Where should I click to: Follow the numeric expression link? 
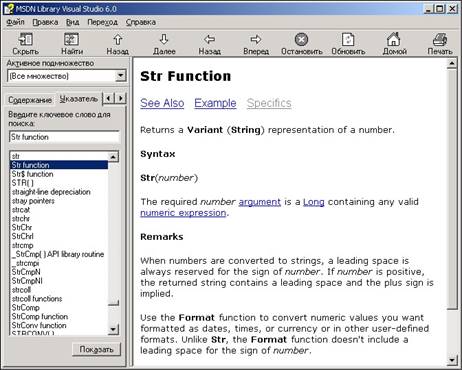183,213
